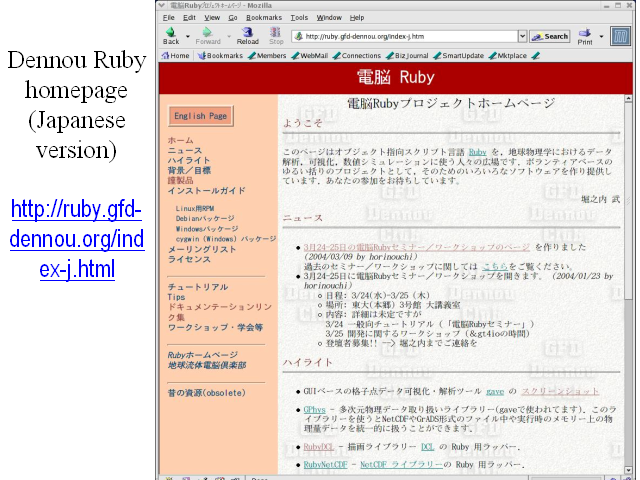Open 昔の資源(obsolete) sidebar link
Image resolution: width=640 pixels, height=480 pixels.
(207, 393)
